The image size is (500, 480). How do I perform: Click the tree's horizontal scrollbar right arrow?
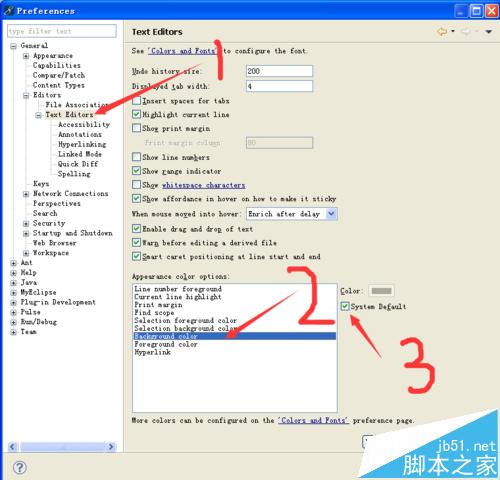coord(111,447)
